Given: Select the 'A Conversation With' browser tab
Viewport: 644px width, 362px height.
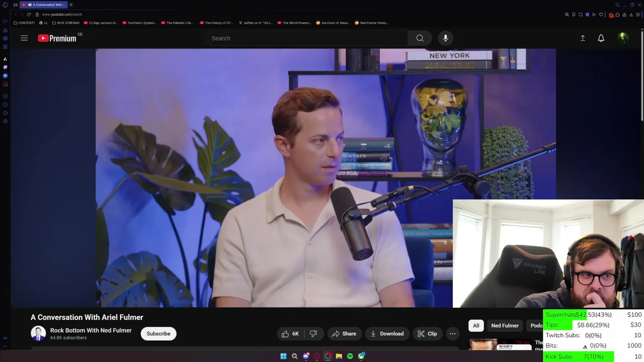Looking at the screenshot, I should 44,5.
